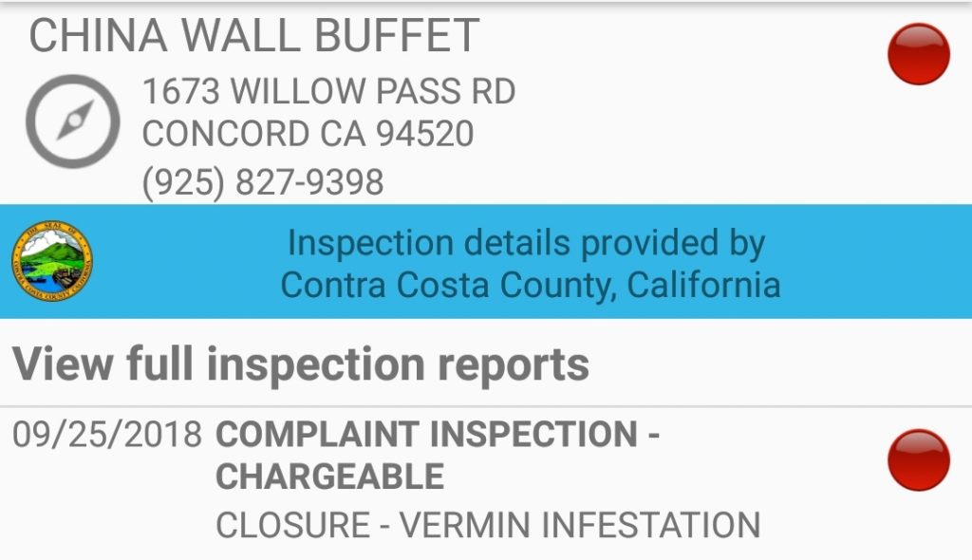This screenshot has width=972, height=560.
Task: Select the 09/25/2018 inspection date
Action: (x=106, y=434)
